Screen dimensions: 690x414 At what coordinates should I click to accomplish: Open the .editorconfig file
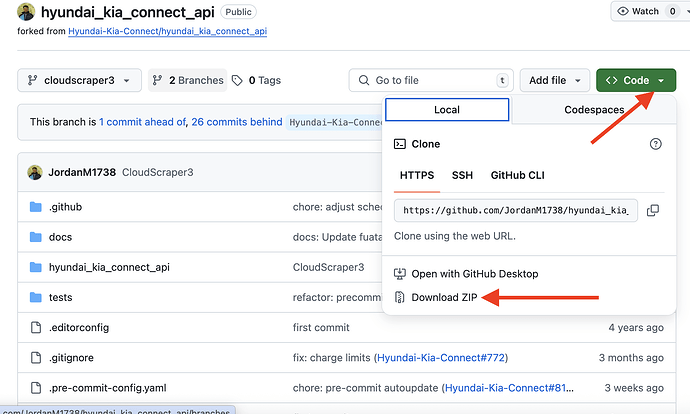(79, 328)
